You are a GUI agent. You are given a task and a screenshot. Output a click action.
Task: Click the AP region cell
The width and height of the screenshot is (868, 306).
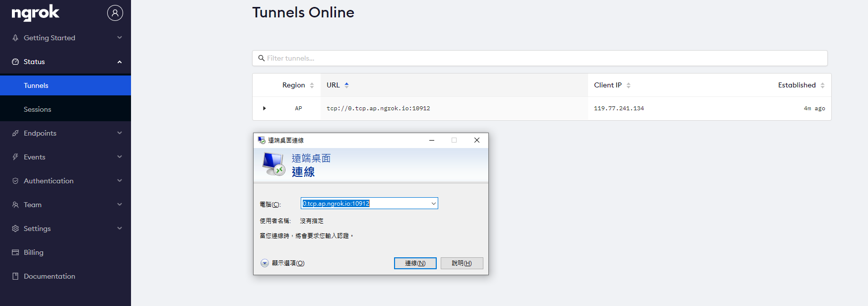pyautogui.click(x=298, y=108)
